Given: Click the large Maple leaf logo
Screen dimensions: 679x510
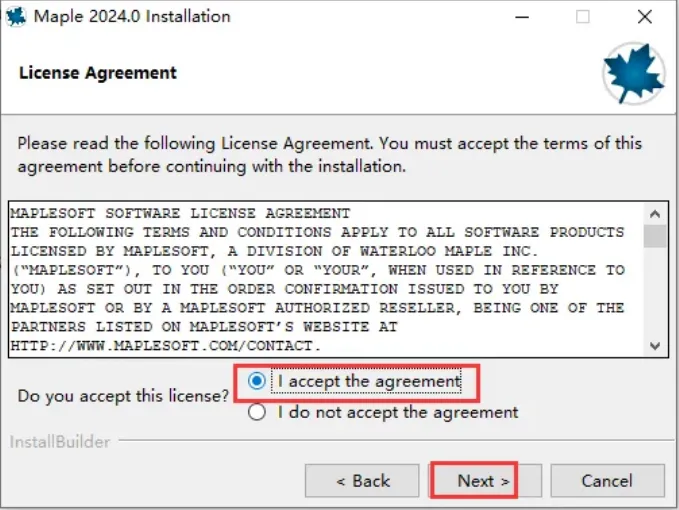Looking at the screenshot, I should pyautogui.click(x=634, y=74).
